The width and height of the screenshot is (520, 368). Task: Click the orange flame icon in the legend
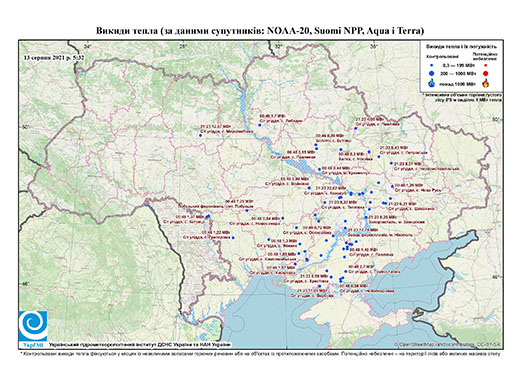[486, 83]
